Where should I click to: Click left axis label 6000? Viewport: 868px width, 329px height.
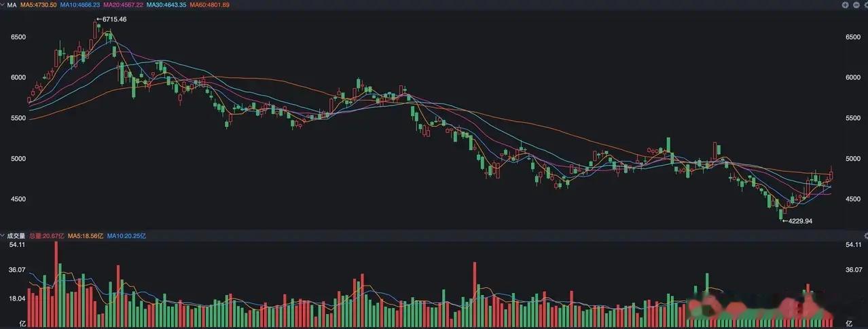(x=18, y=77)
